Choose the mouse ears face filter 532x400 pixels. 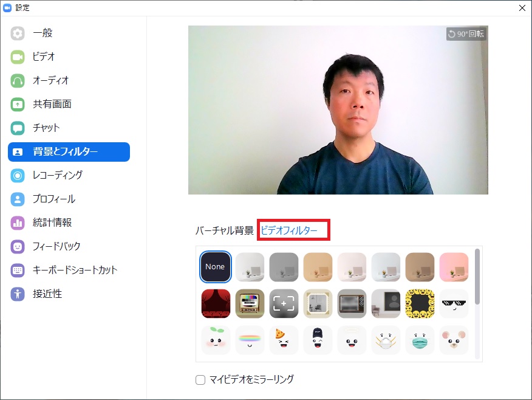[454, 340]
